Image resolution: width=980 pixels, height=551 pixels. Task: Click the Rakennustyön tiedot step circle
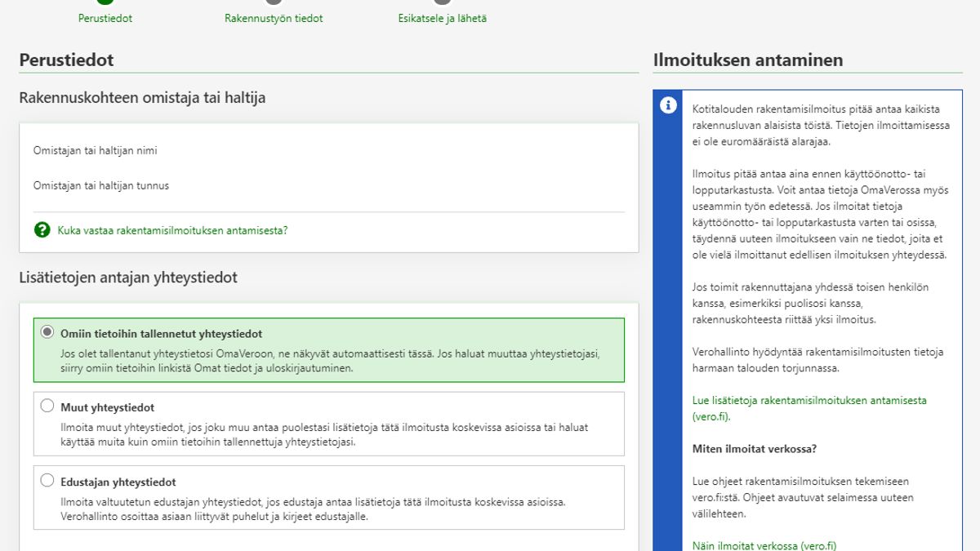(x=274, y=2)
